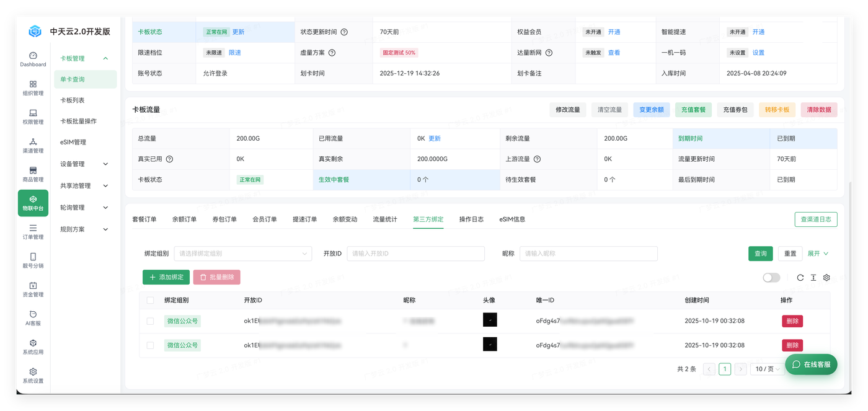The image size is (868, 411).
Task: Open eSIM管理 in the submenu
Action: pyautogui.click(x=73, y=142)
